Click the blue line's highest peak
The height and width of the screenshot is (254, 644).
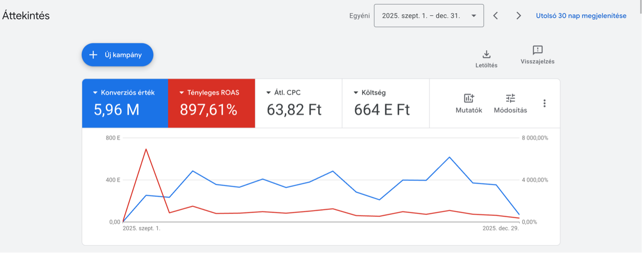(x=449, y=157)
